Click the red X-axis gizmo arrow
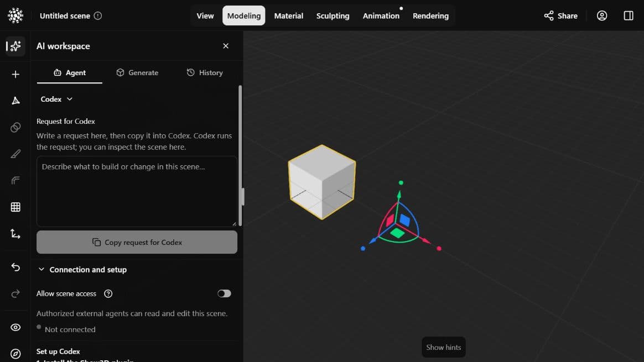 (425, 240)
